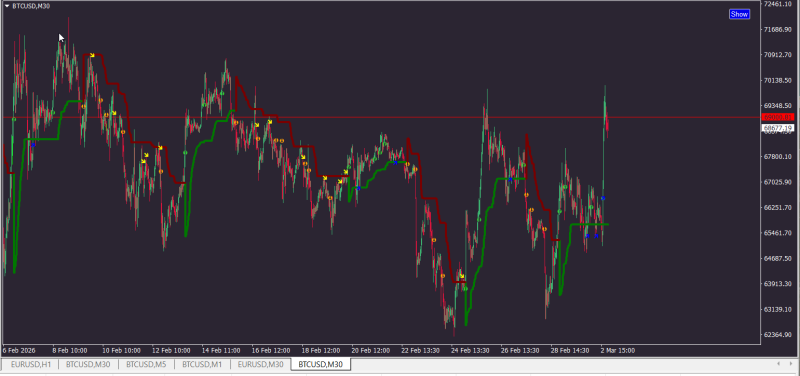Click the 14 Feb 11:00 time label

point(221,350)
